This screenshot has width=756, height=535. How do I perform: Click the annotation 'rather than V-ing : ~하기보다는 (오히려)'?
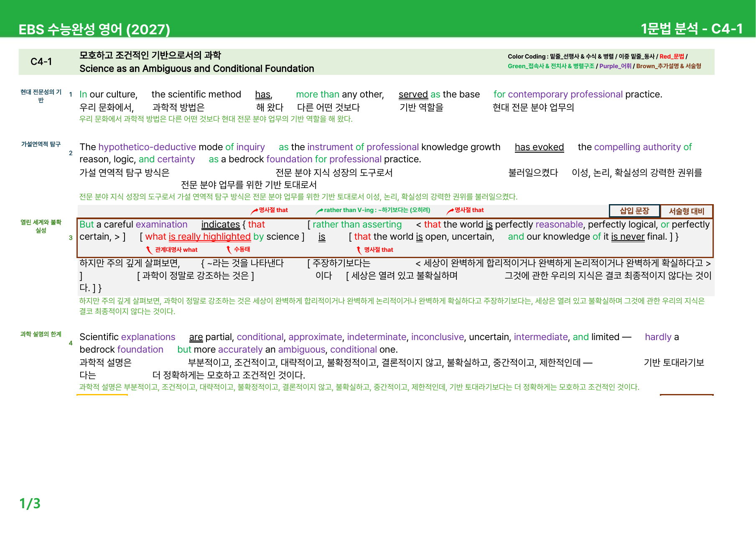[x=377, y=210]
